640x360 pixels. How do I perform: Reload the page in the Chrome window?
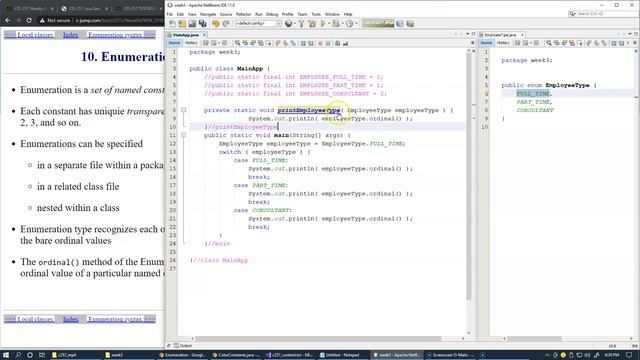coord(29,20)
